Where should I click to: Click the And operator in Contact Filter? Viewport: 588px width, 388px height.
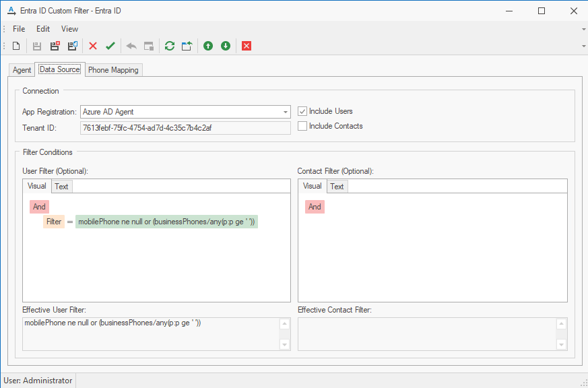[315, 207]
